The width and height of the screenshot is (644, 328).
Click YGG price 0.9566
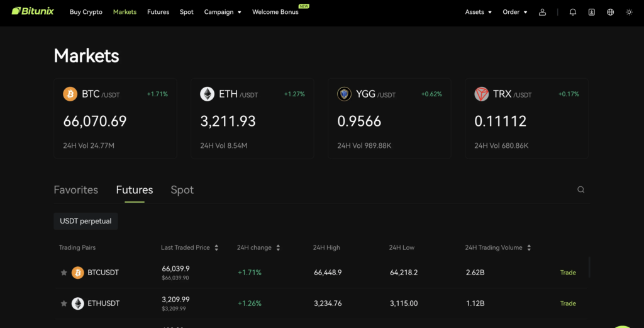point(359,122)
